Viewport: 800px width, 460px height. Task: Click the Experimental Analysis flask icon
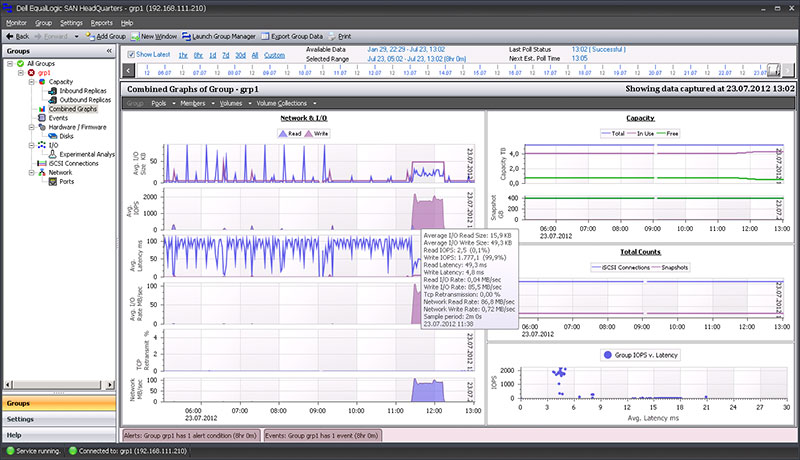[52, 154]
